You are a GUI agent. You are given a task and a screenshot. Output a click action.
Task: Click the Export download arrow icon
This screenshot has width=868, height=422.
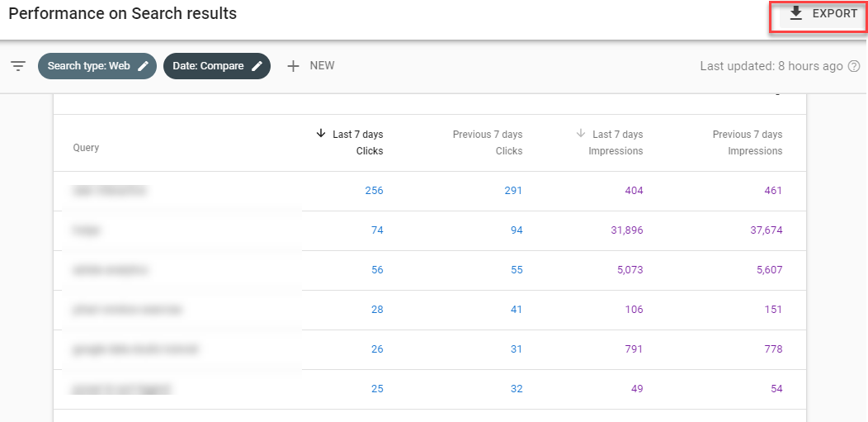795,14
